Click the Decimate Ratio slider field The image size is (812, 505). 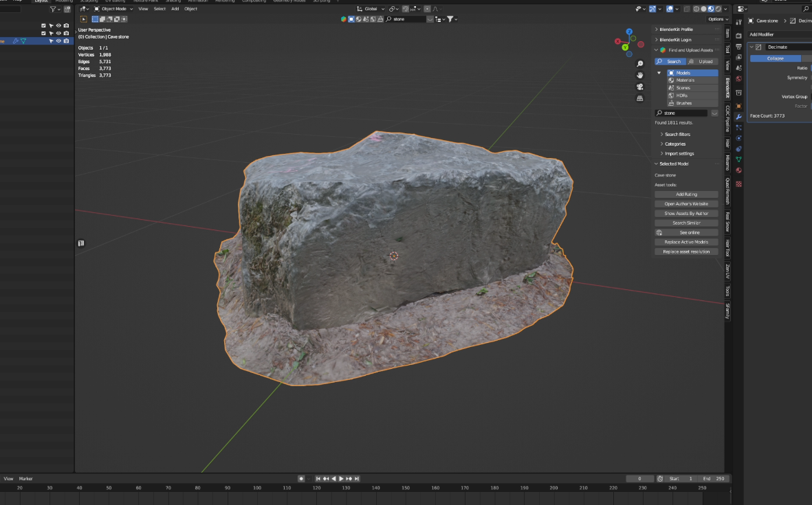pyautogui.click(x=811, y=68)
